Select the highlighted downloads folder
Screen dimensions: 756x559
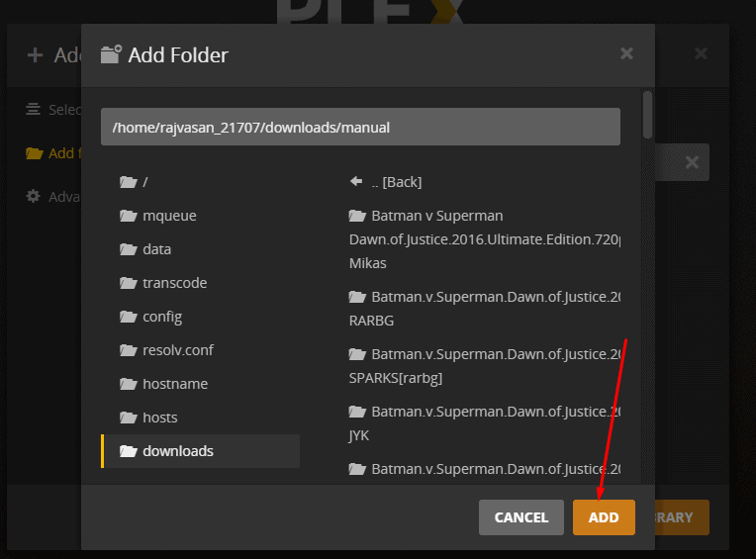(x=178, y=451)
